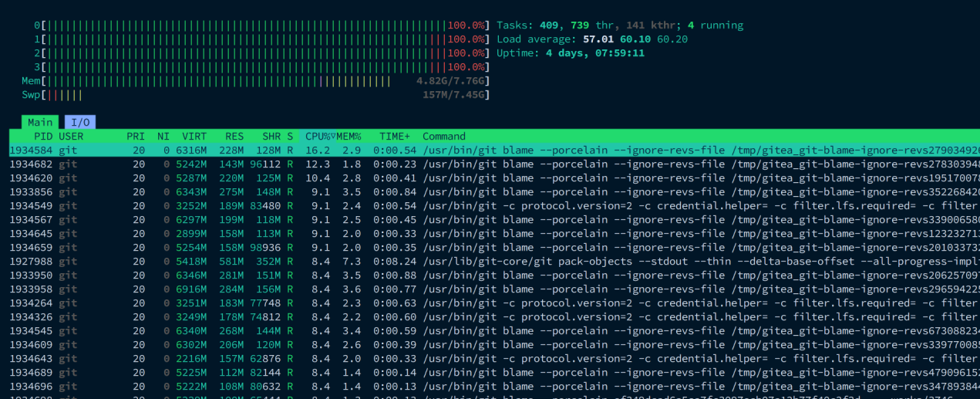Click the 4.82G/7.76G memory readout
This screenshot has height=399, width=980.
coord(450,81)
